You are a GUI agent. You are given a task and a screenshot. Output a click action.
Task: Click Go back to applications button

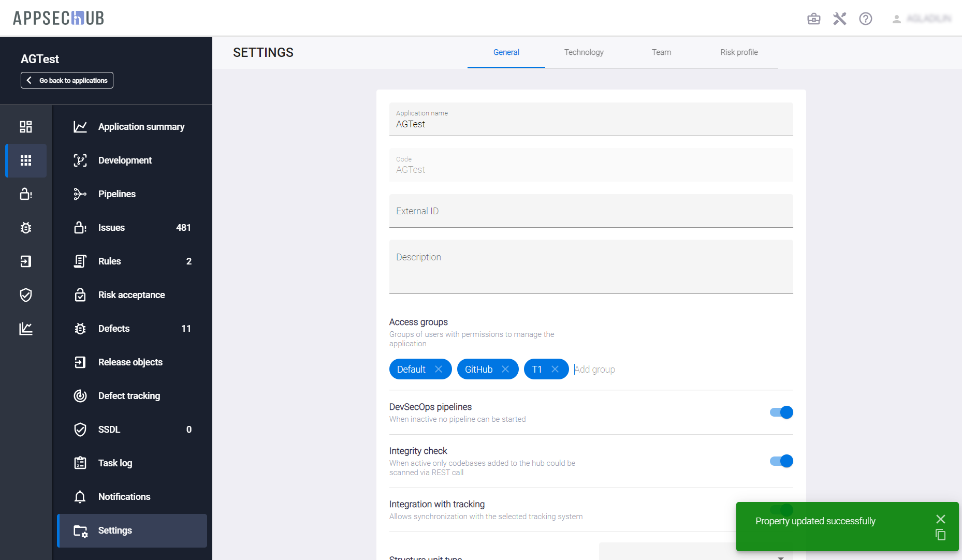pos(67,80)
